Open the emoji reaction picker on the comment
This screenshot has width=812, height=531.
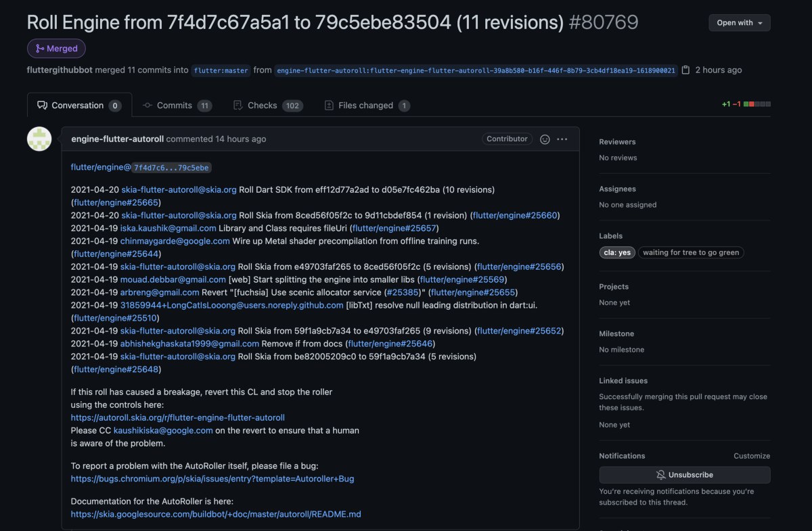545,139
